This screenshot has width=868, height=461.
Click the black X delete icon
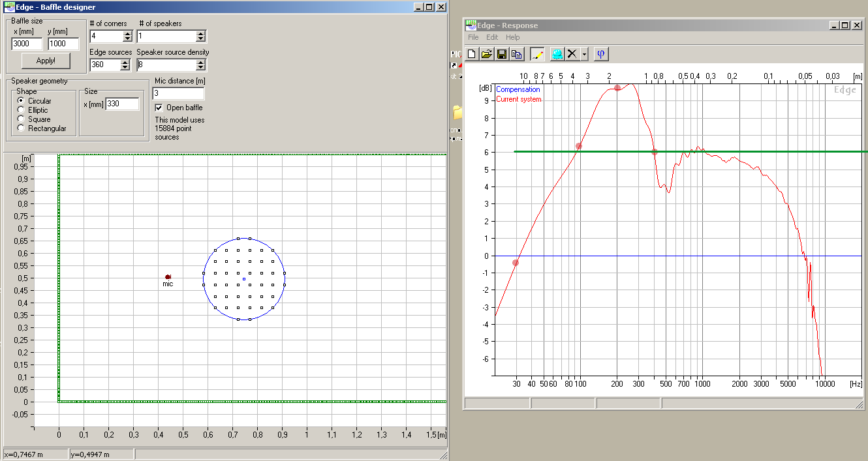pyautogui.click(x=572, y=54)
